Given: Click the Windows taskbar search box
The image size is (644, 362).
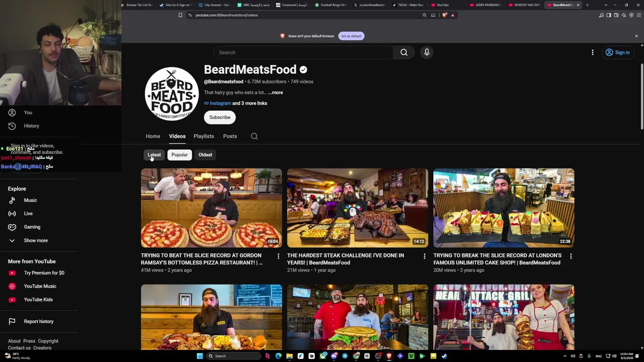Looking at the screenshot, I should pyautogui.click(x=234, y=356).
